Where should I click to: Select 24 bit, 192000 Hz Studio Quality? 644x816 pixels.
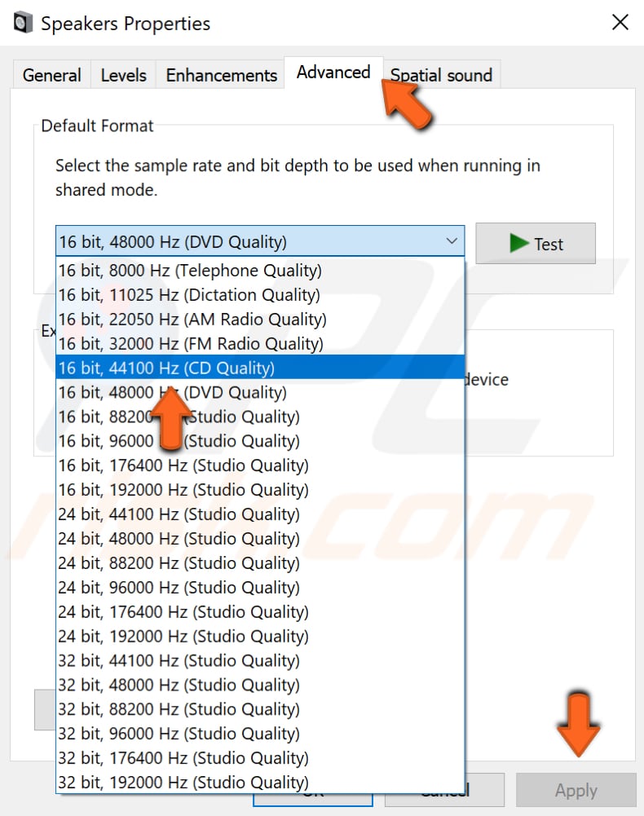183,637
